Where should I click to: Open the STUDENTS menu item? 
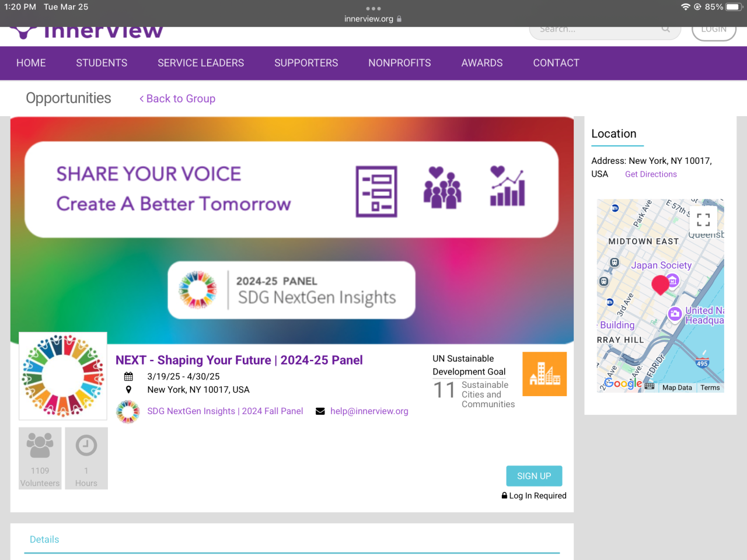coord(102,63)
